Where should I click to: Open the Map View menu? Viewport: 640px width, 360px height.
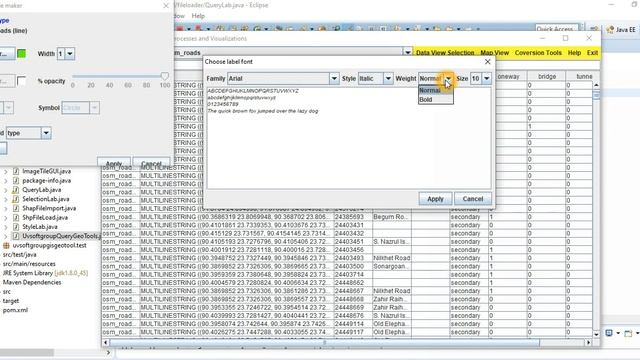tap(494, 53)
